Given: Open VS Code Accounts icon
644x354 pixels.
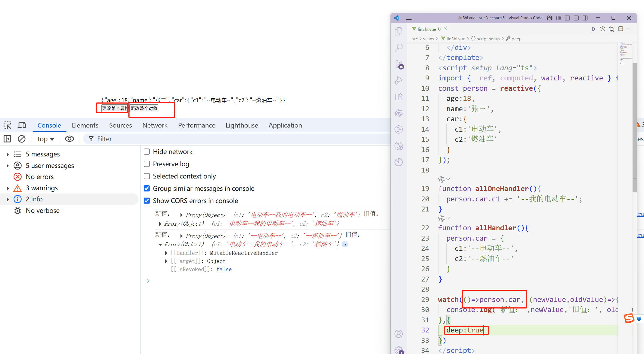Looking at the screenshot, I should pyautogui.click(x=399, y=334).
